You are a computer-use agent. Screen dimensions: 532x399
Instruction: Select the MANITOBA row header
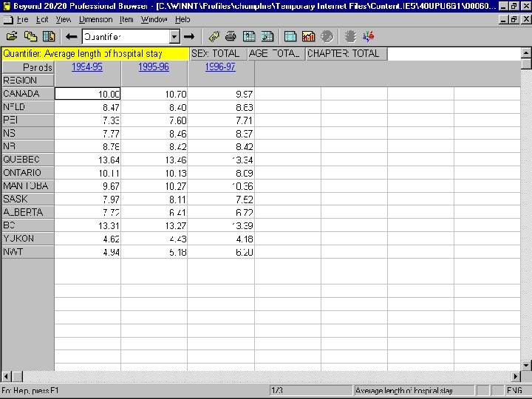point(28,186)
